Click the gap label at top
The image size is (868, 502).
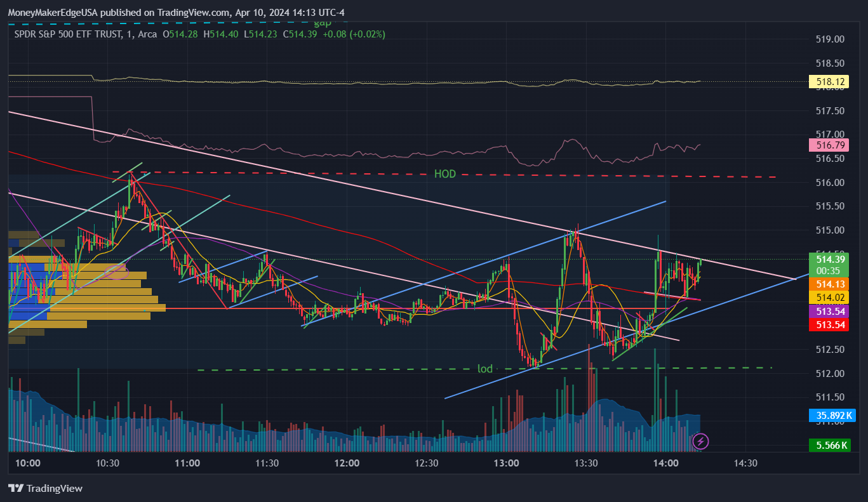click(x=323, y=23)
